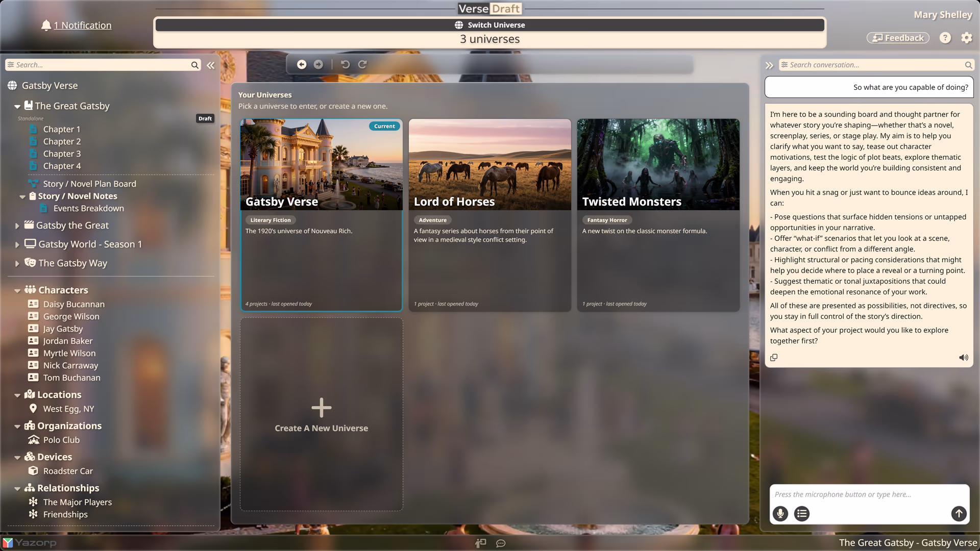980x551 pixels.
Task: Open Tom Buchanan character
Action: 71,378
